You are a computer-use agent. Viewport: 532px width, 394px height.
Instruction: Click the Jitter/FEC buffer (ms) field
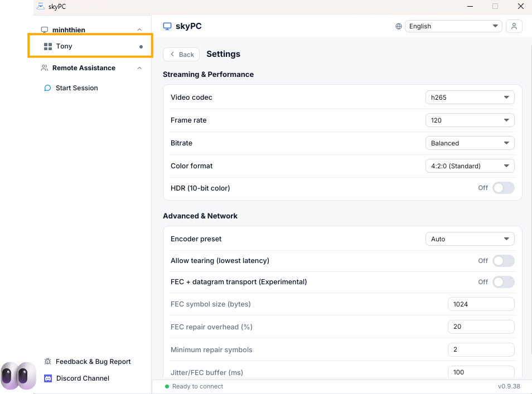(481, 372)
